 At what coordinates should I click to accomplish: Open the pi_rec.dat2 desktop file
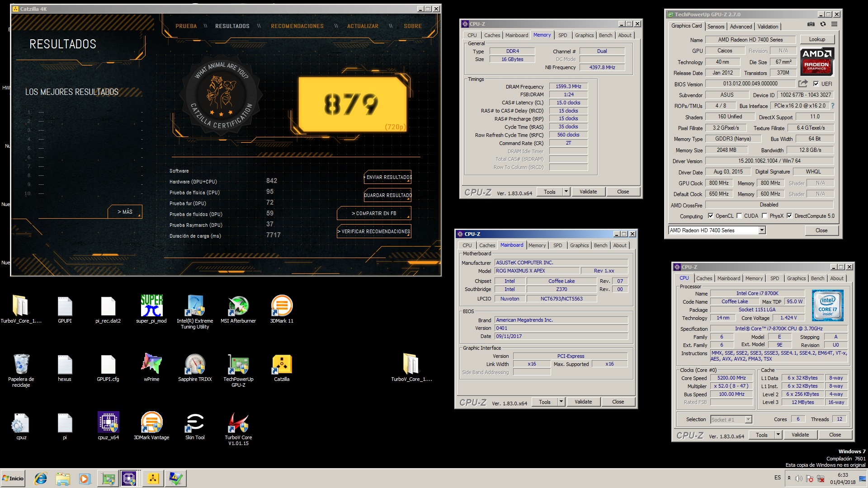108,310
